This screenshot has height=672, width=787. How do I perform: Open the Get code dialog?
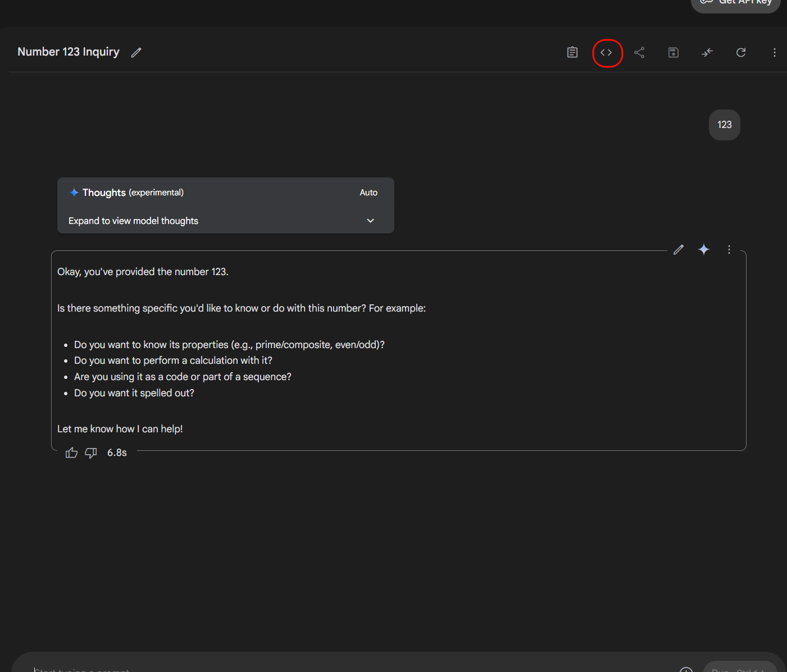tap(607, 52)
